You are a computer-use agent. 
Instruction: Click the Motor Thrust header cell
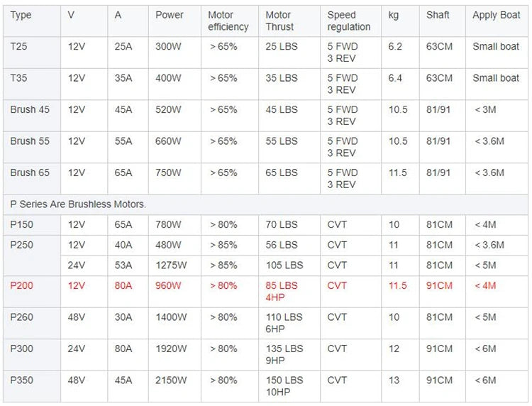click(x=280, y=21)
